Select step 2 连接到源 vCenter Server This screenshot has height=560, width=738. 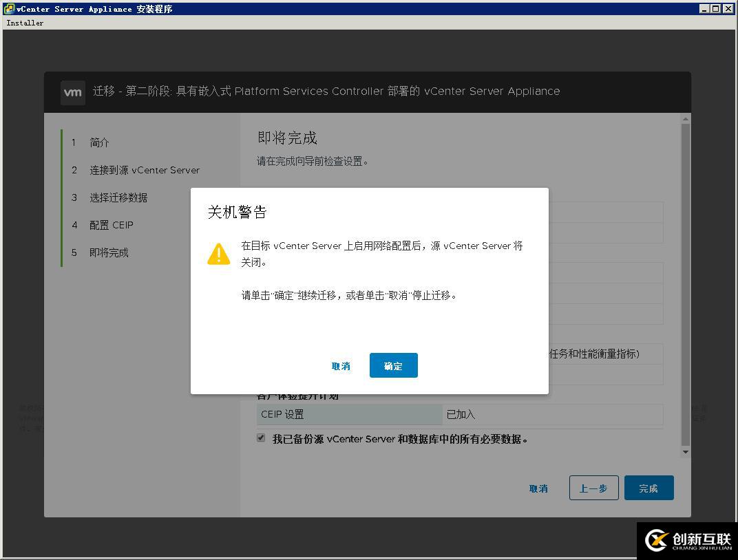(x=145, y=170)
